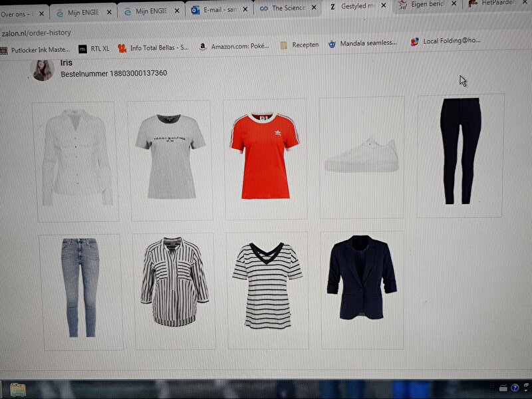Open the RTL XL bookmark

(x=94, y=48)
